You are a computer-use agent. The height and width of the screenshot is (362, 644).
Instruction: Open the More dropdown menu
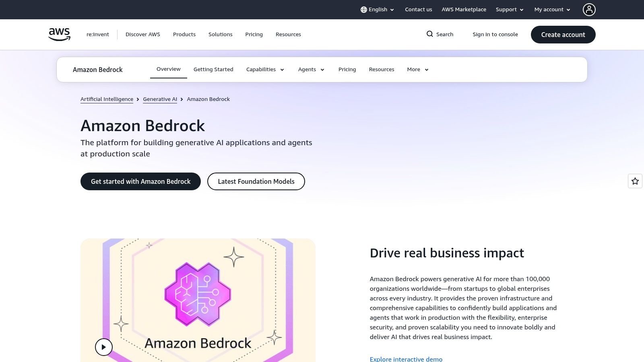[418, 70]
